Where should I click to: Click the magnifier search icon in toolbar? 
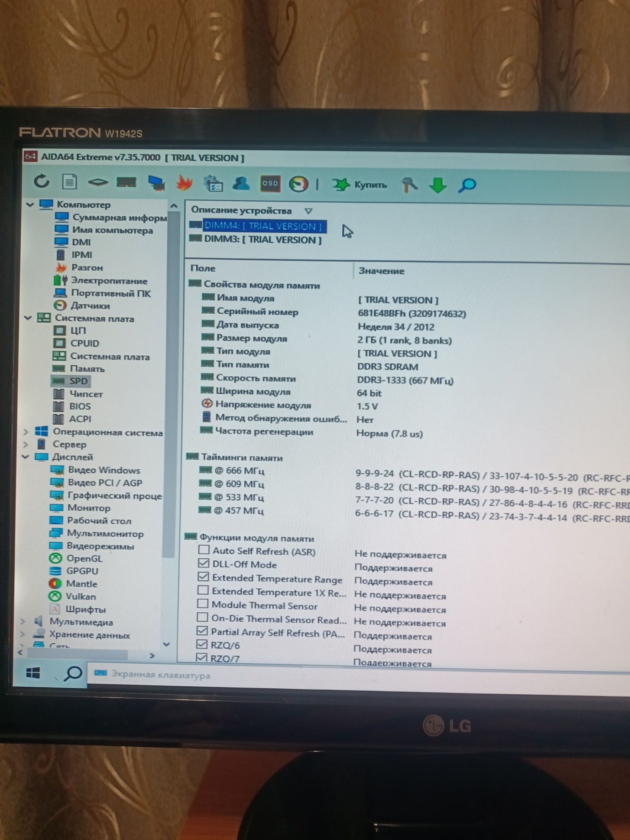point(467,185)
